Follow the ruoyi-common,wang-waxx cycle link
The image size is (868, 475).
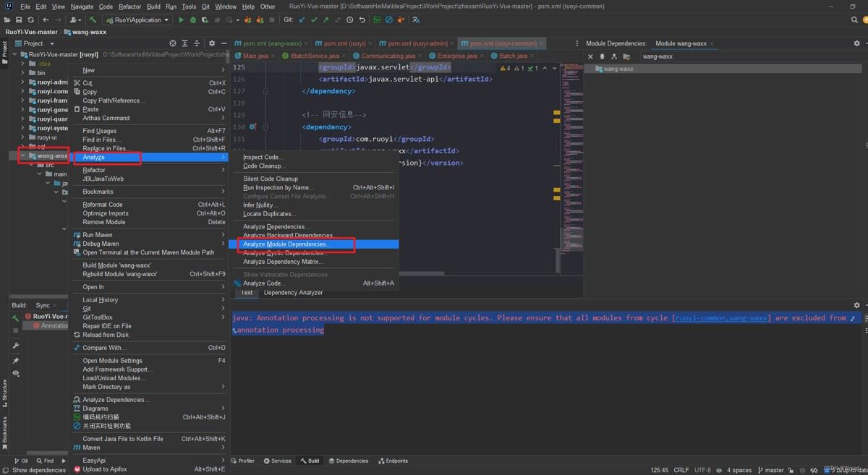(x=721, y=318)
